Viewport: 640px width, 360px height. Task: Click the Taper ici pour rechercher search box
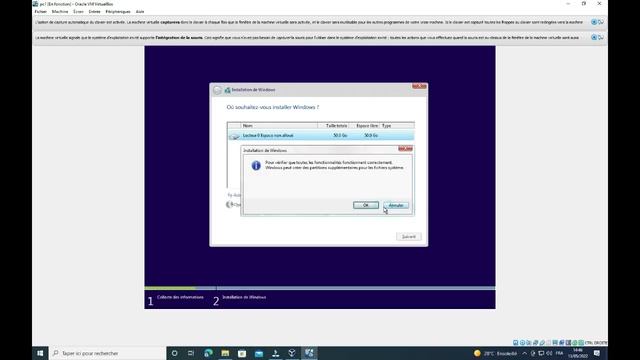(107, 353)
